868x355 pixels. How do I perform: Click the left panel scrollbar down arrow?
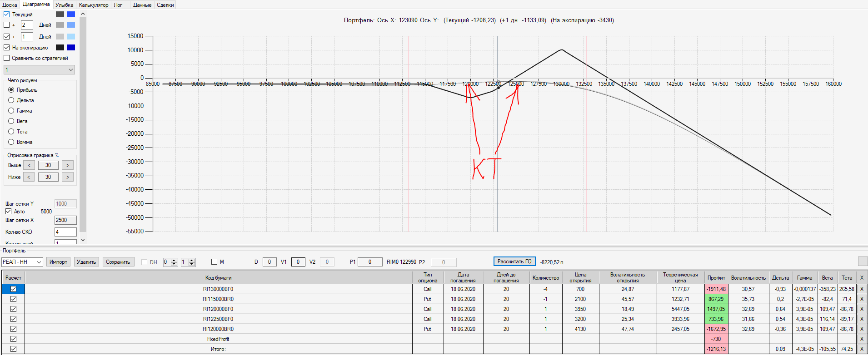(83, 240)
